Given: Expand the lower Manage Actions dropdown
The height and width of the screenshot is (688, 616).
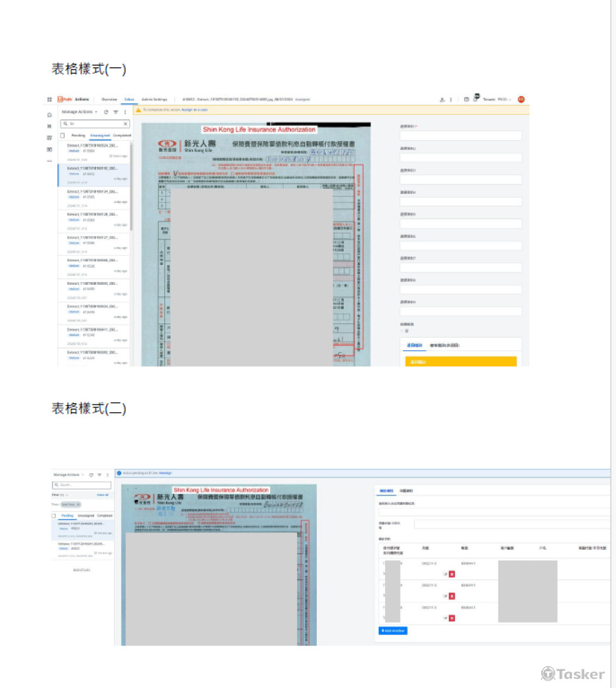Looking at the screenshot, I should coord(68,475).
